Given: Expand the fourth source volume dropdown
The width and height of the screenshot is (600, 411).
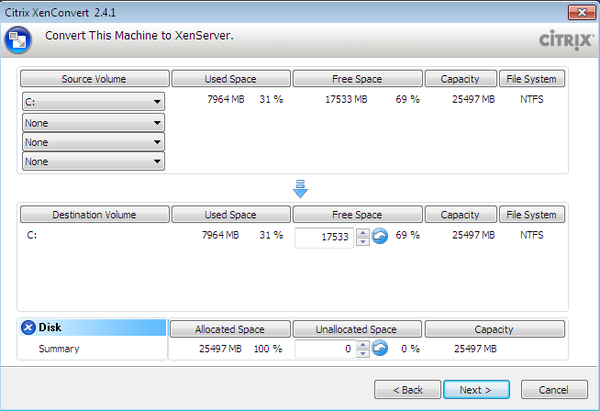Looking at the screenshot, I should (x=93, y=161).
